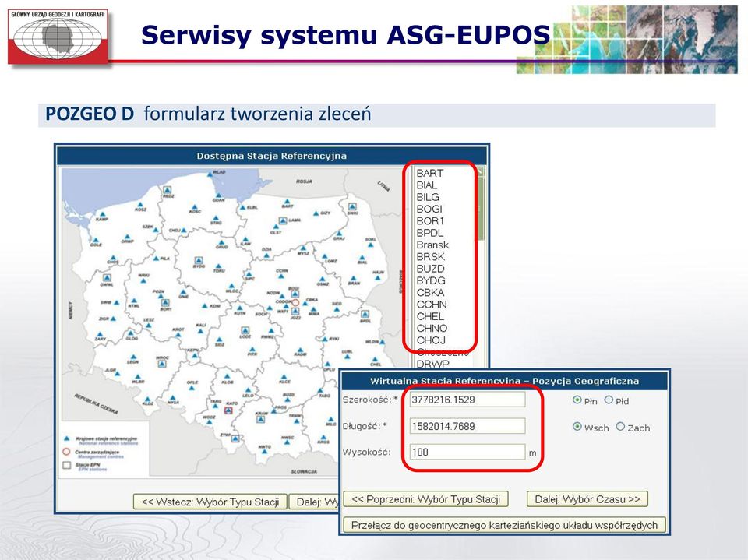Click the red management centre circle near Warsaw

(295, 302)
